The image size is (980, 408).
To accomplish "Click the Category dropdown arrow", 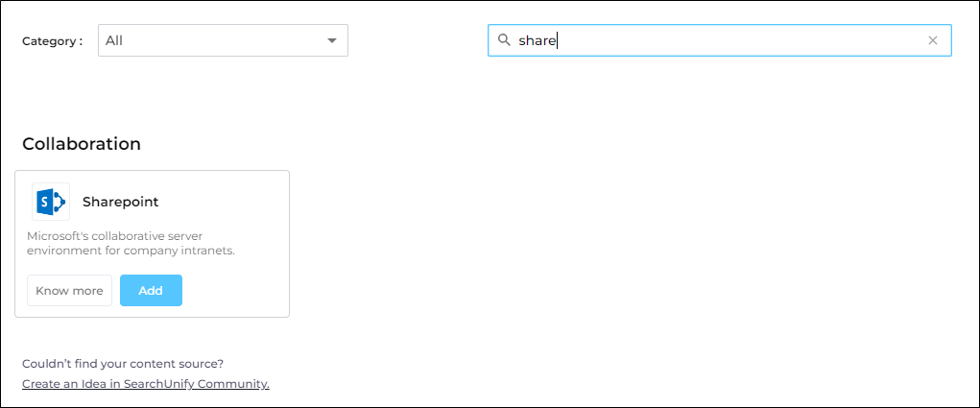I will (332, 40).
